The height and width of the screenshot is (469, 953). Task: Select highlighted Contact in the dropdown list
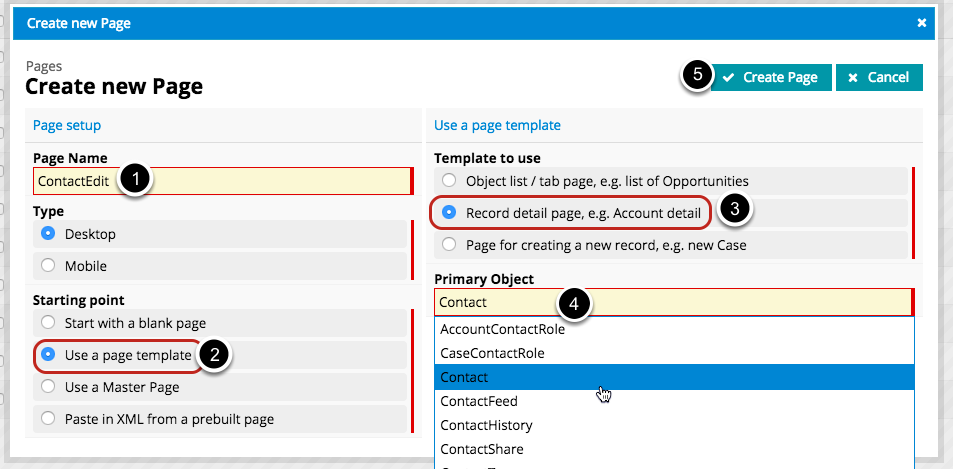point(464,377)
